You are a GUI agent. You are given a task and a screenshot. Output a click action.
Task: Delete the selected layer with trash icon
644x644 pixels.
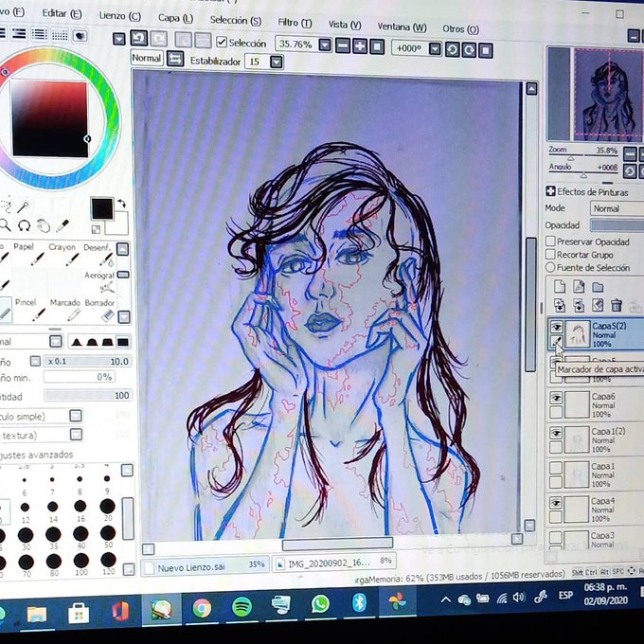[617, 305]
